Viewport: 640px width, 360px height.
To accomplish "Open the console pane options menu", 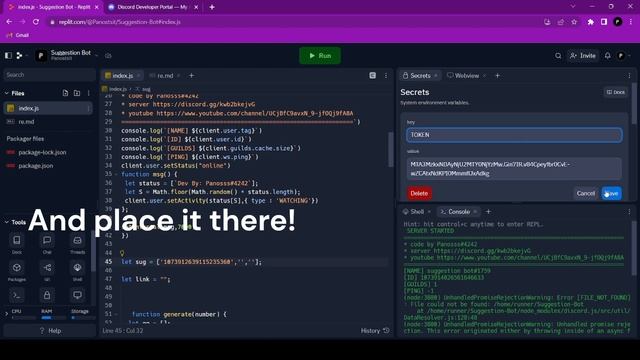I will 629,211.
